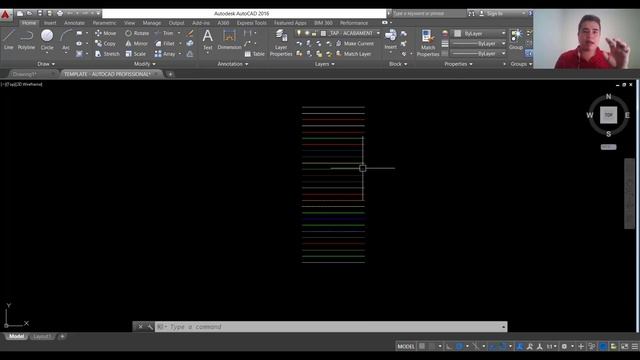640x360 pixels.
Task: Click Match Layer button
Action: [353, 54]
